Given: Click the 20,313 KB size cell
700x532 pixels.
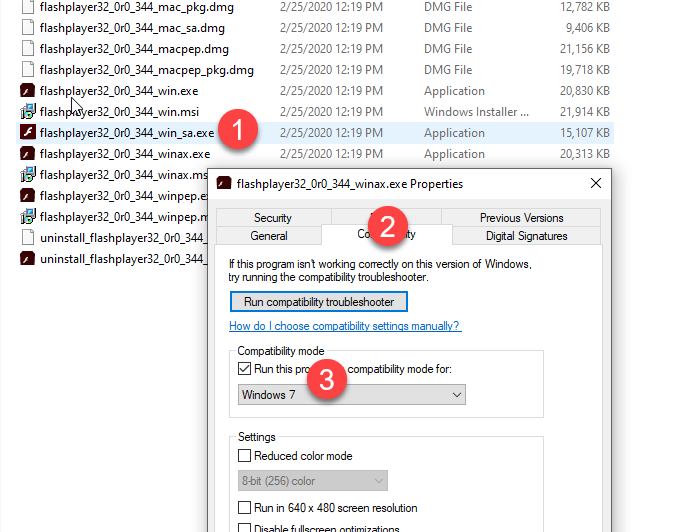Looking at the screenshot, I should coord(584,154).
